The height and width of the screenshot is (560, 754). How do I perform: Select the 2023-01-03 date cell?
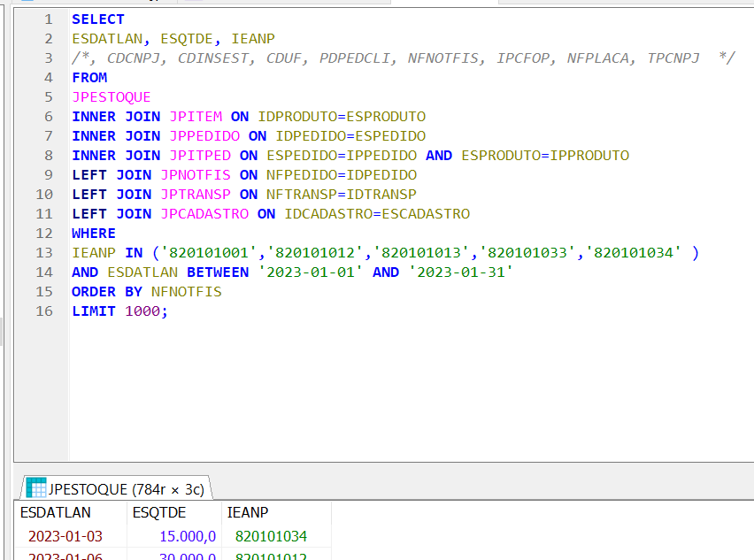[x=67, y=536]
